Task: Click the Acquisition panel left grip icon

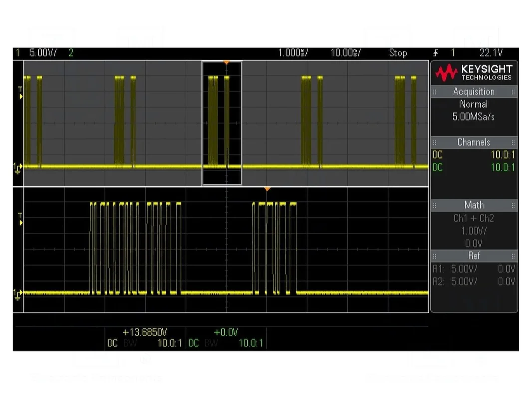Action: [x=435, y=92]
